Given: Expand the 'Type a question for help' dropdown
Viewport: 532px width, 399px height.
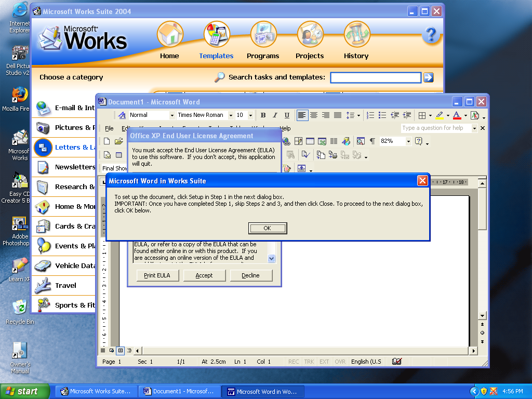Looking at the screenshot, I should coord(474,128).
